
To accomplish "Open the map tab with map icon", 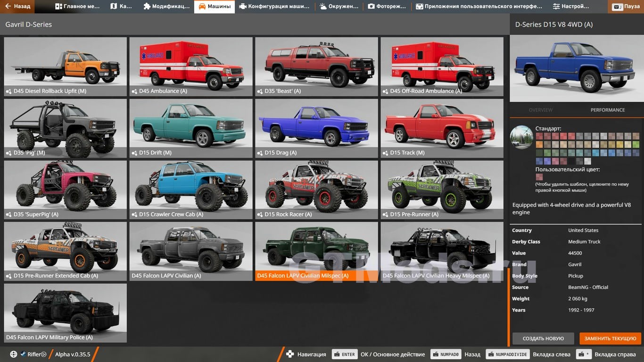I will [x=122, y=7].
